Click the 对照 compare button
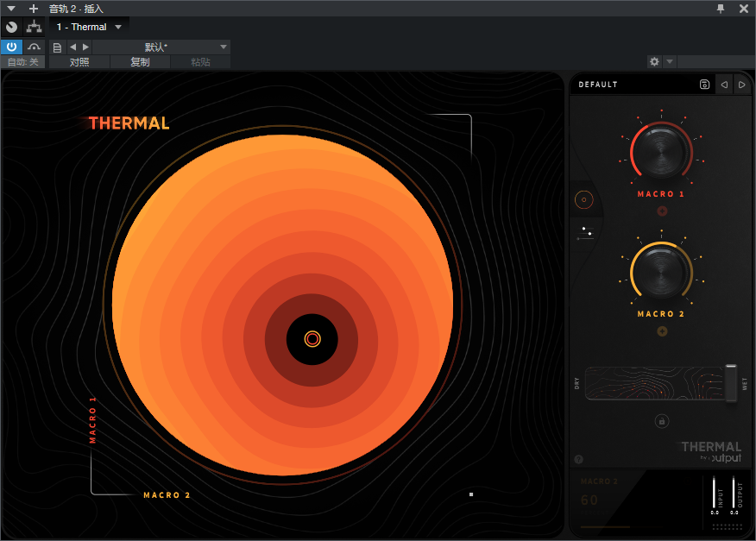 [x=79, y=62]
